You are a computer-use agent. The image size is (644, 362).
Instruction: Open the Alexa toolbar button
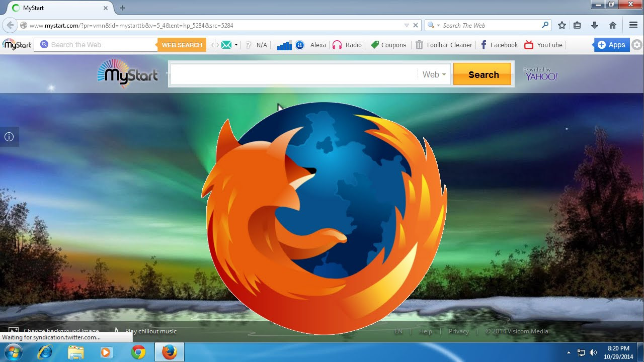tap(311, 45)
